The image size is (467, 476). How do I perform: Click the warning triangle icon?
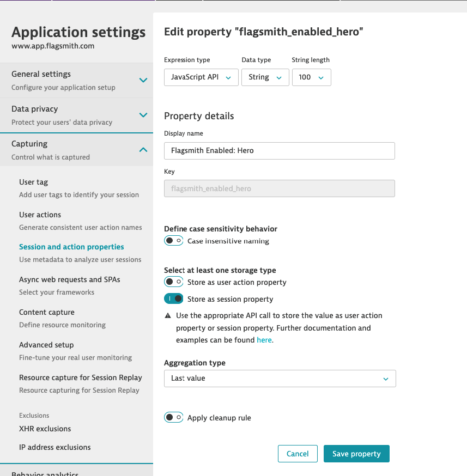coord(168,316)
